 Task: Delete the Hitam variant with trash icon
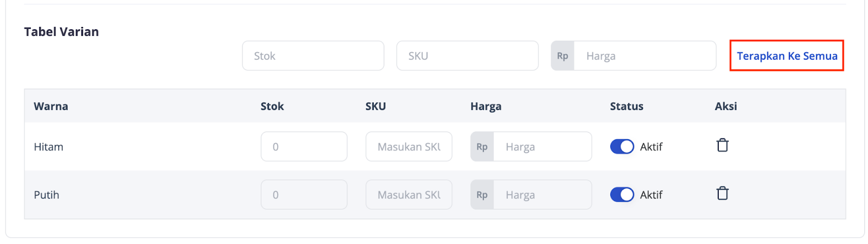722,145
